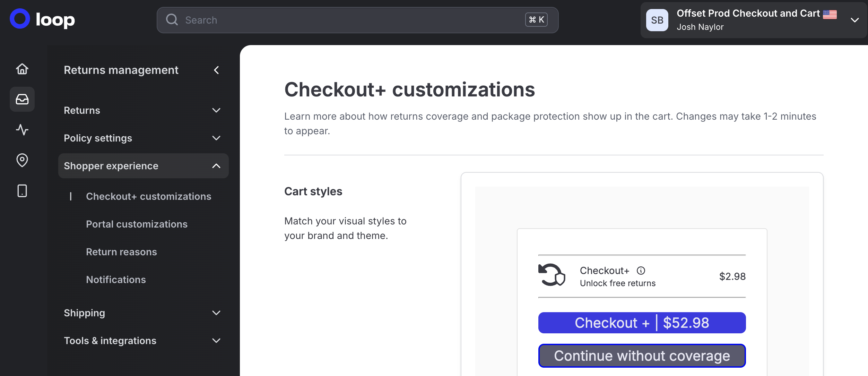Open Portal customizations page
Viewport: 868px width, 376px height.
pyautogui.click(x=137, y=224)
